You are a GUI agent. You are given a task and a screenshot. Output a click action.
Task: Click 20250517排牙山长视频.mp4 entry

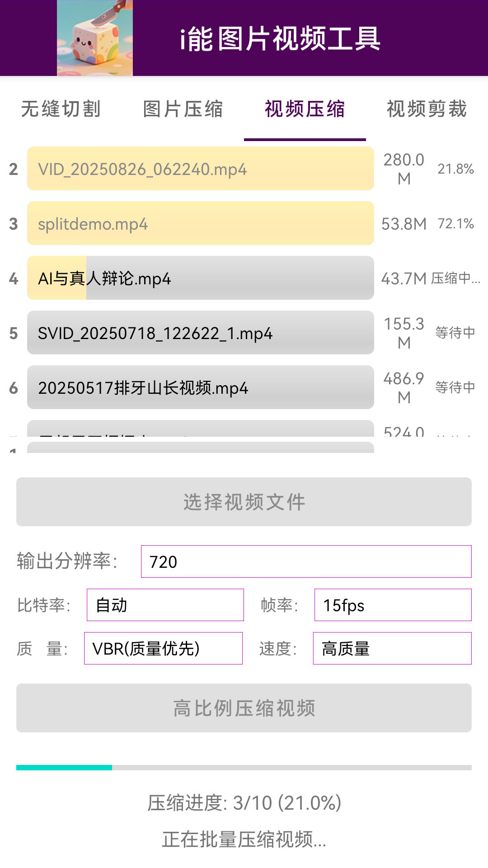200,387
